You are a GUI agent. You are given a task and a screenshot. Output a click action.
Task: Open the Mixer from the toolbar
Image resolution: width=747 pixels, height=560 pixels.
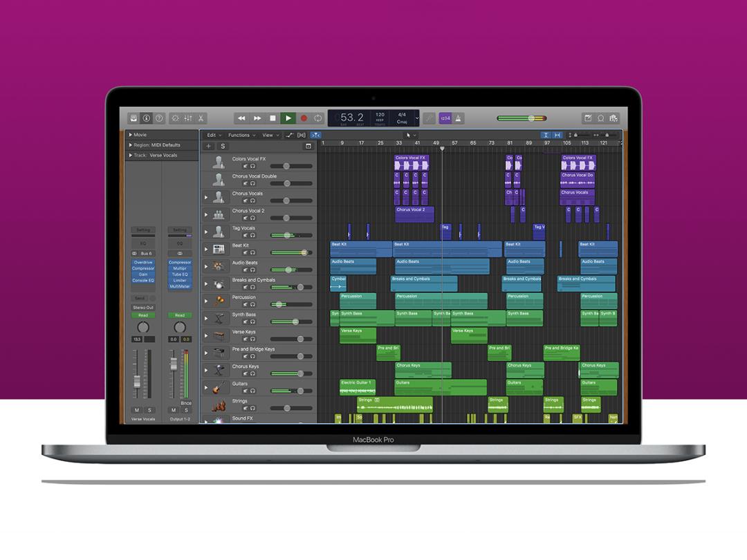coord(188,118)
